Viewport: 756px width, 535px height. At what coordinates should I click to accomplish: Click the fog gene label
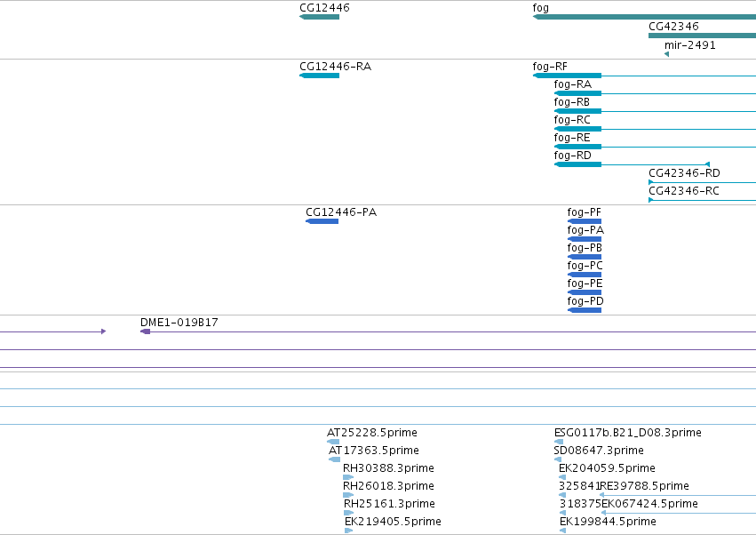coord(540,8)
